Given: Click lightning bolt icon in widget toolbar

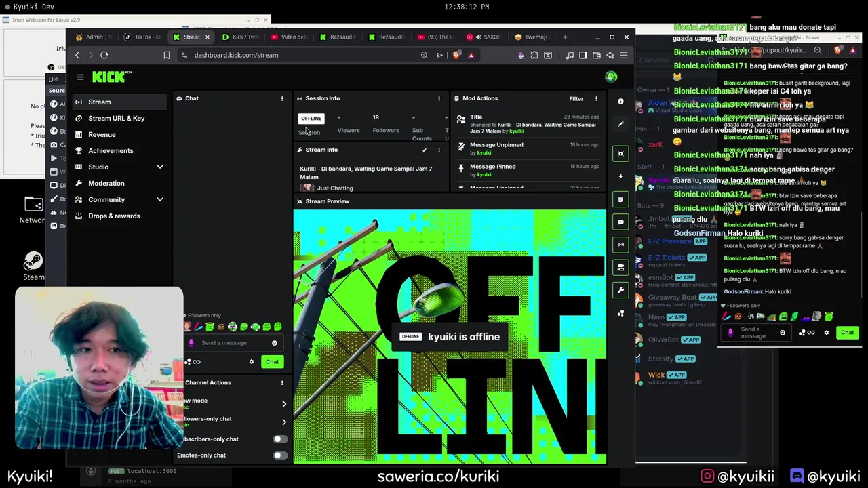Looking at the screenshot, I should (620, 176).
